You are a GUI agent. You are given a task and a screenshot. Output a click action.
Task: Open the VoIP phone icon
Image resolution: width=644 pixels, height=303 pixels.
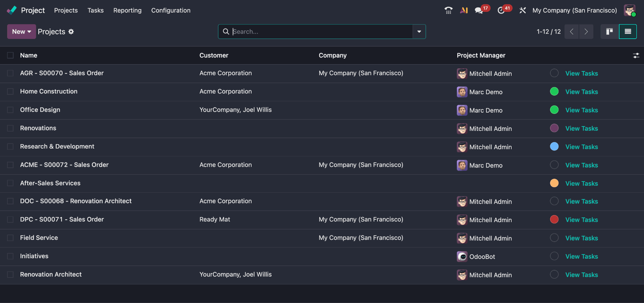[448, 10]
